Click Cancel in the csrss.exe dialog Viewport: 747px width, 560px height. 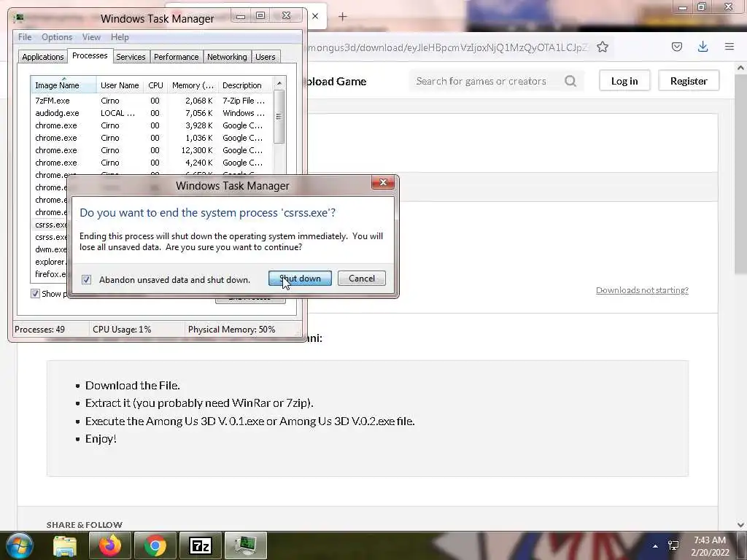[x=362, y=279]
